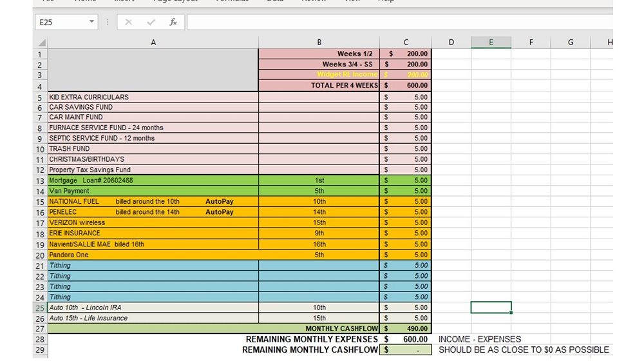Click the formula bar handle dots
The width and height of the screenshot is (644, 363).
click(108, 22)
